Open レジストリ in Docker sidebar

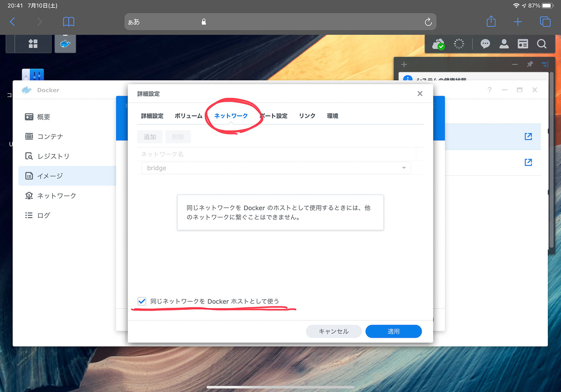67,156
